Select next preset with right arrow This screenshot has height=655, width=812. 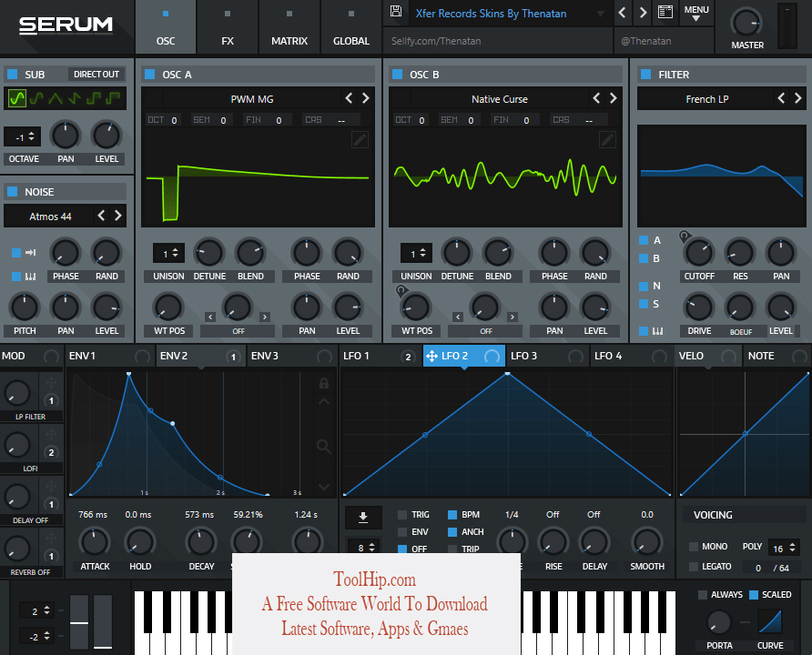(643, 13)
